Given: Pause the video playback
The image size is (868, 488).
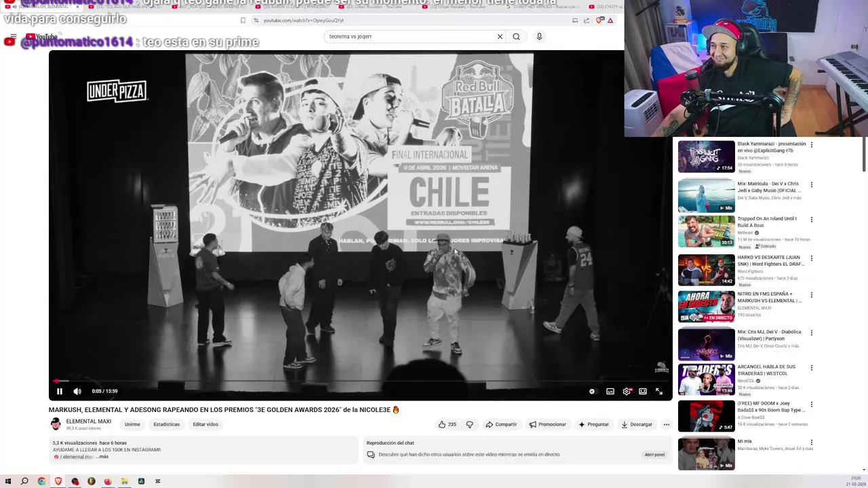Looking at the screenshot, I should (x=60, y=391).
